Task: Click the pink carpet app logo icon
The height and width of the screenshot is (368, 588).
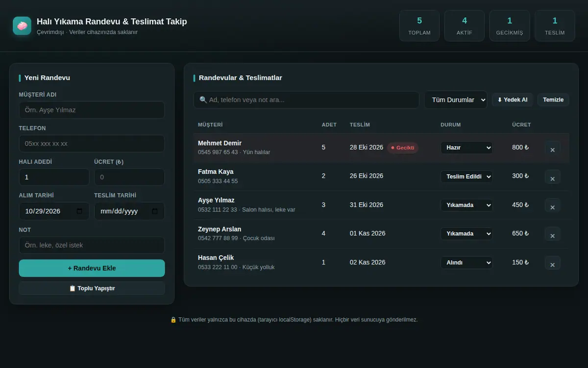Action: pos(22,26)
